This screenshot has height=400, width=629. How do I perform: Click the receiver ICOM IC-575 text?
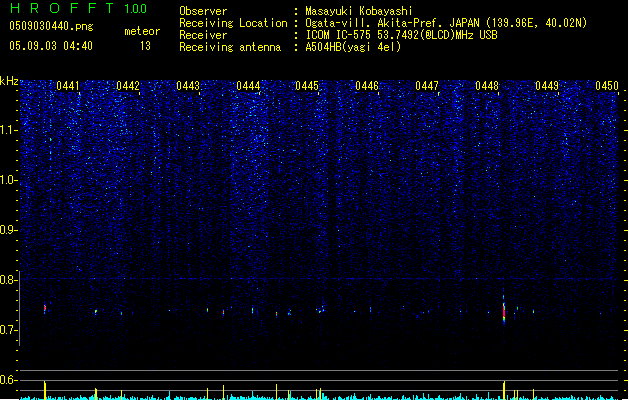(401, 35)
